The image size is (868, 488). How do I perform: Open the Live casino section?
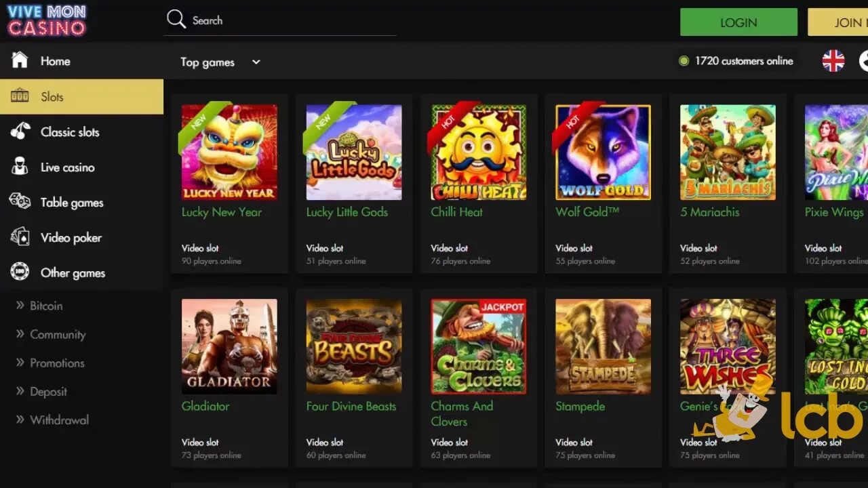[x=81, y=167]
